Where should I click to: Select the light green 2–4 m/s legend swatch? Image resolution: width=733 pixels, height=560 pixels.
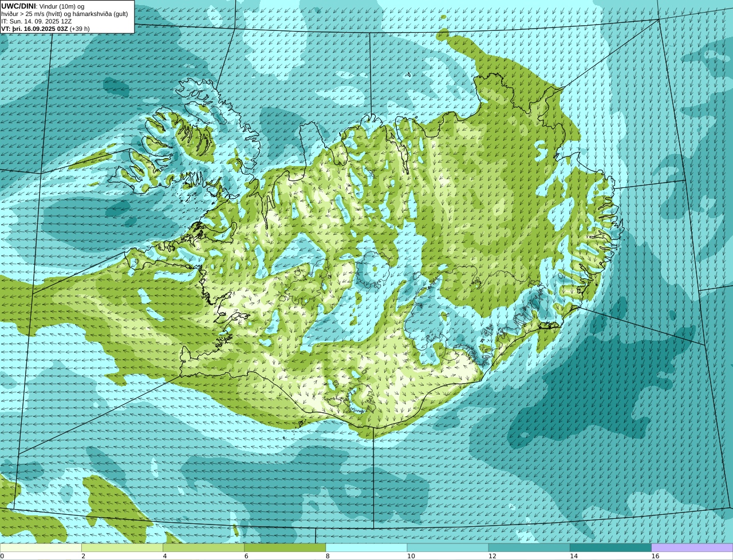(122, 548)
